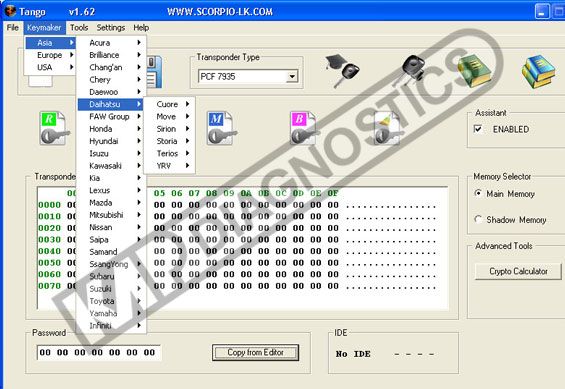565x389 pixels.
Task: Click the Copy from Editor button
Action: coord(255,352)
